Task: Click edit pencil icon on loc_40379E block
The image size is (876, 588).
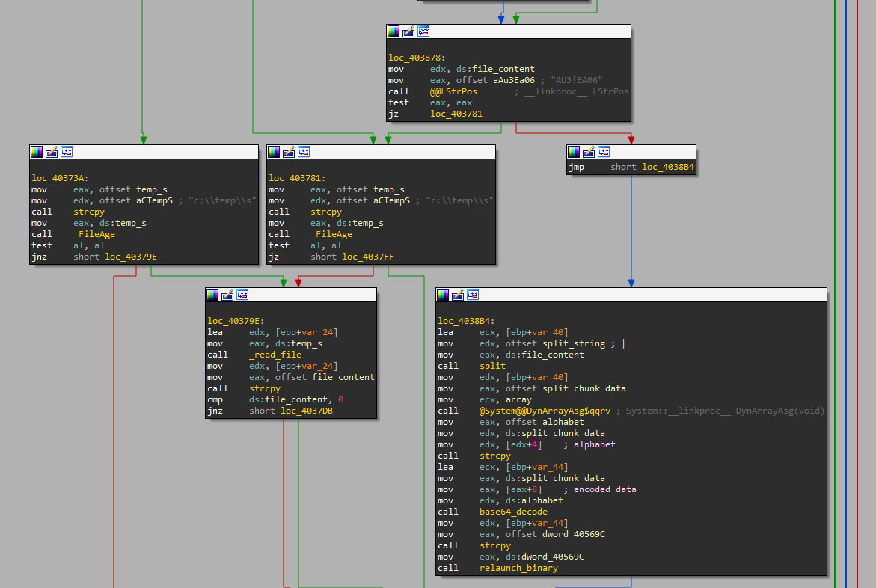Action: pos(227,295)
